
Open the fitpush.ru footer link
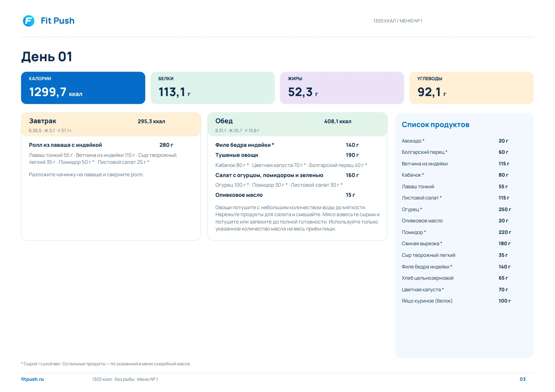(x=33, y=379)
